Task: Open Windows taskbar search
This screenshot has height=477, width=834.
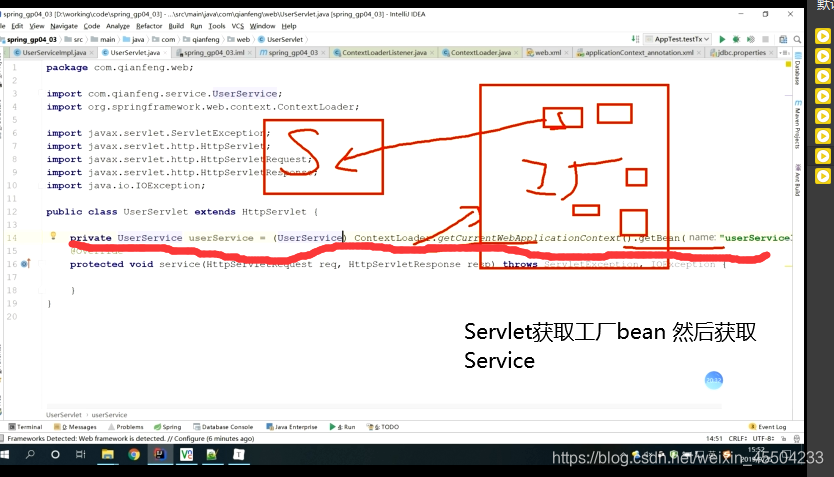Action: point(30,455)
